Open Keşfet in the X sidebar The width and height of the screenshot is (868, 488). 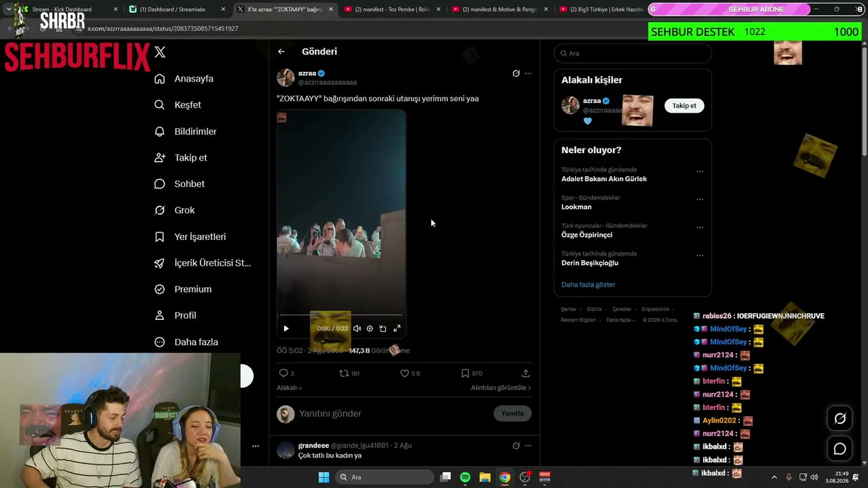click(178, 105)
